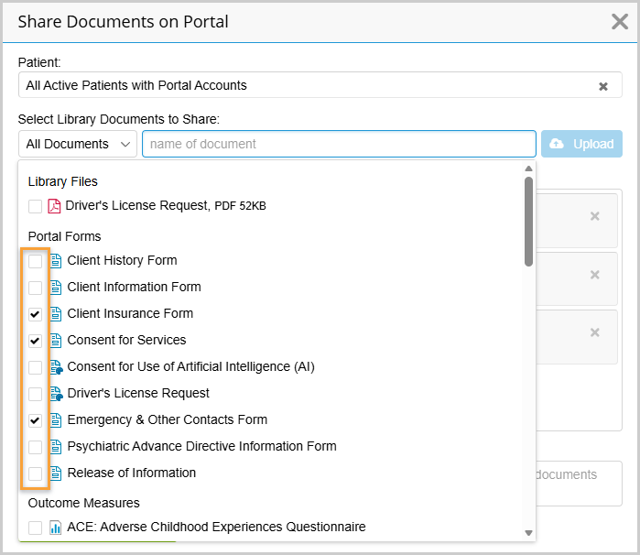Click the document list vertical scrollbar

[x=528, y=220]
